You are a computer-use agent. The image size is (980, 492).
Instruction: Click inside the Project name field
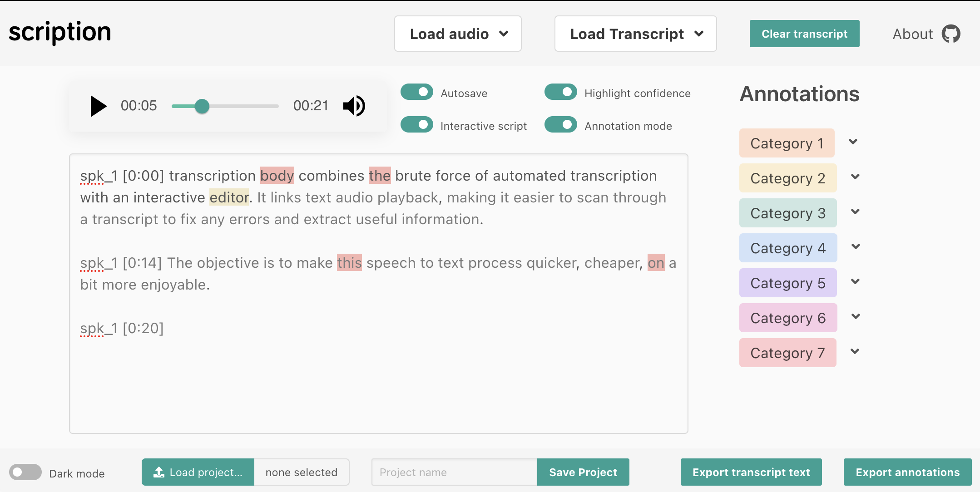point(454,472)
